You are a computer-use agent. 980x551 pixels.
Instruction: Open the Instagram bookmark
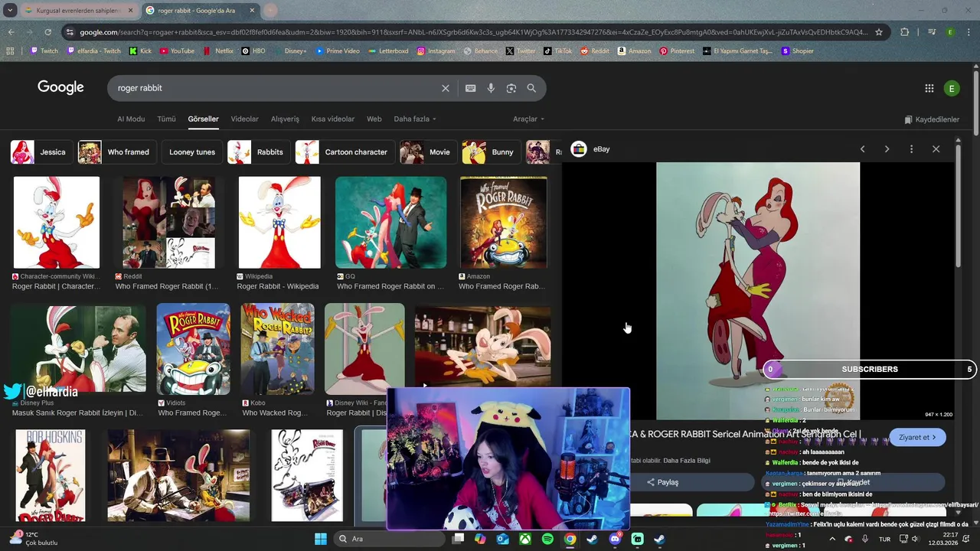pos(436,51)
